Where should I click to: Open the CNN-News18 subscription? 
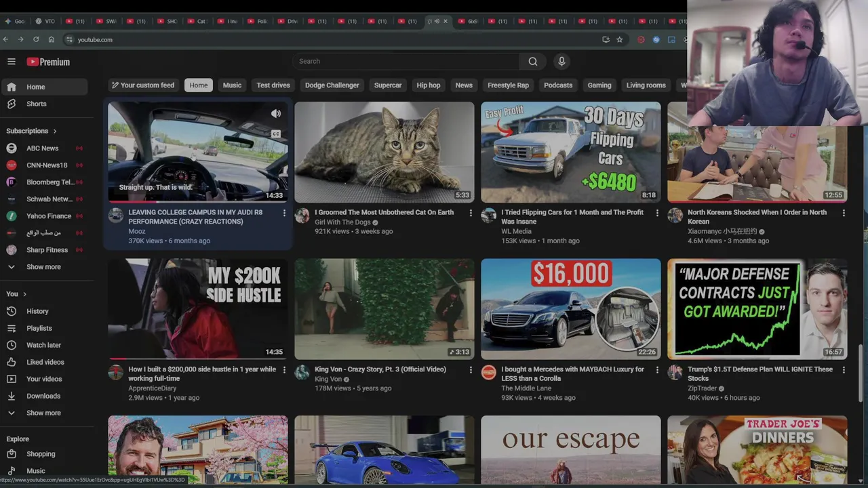tap(45, 165)
